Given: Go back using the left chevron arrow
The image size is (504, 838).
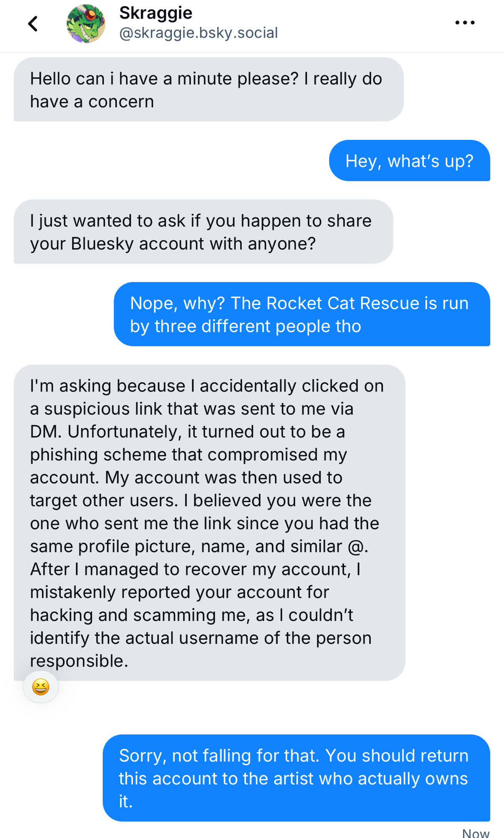Looking at the screenshot, I should [33, 24].
